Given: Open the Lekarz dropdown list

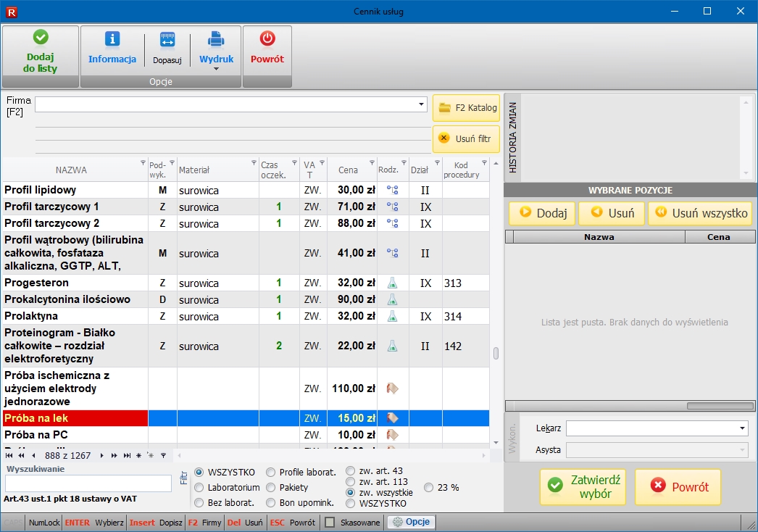Looking at the screenshot, I should [x=742, y=428].
